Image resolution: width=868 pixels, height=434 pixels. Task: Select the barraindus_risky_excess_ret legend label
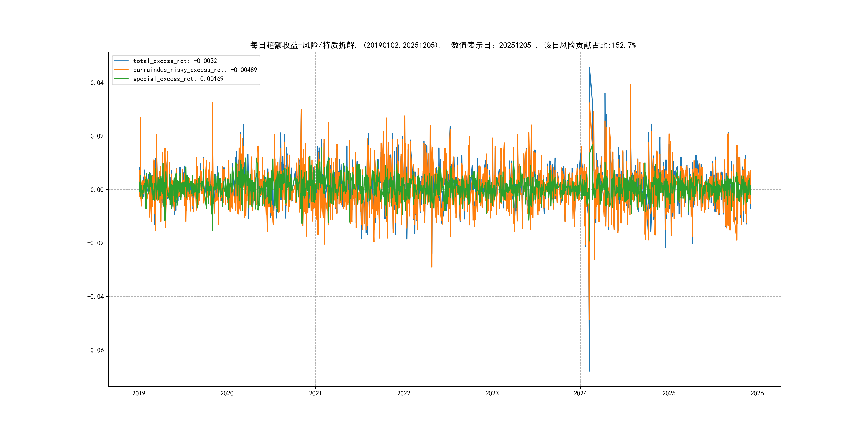tap(195, 70)
